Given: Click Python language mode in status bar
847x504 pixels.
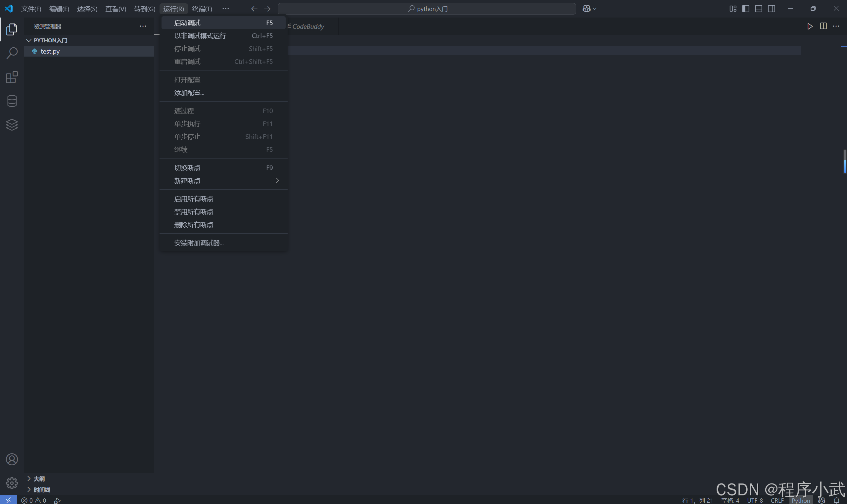Looking at the screenshot, I should coord(800,500).
